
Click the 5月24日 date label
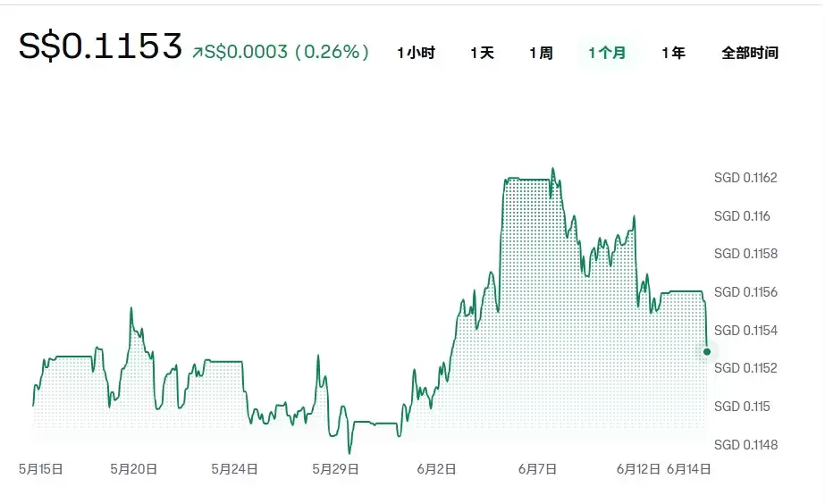(235, 469)
